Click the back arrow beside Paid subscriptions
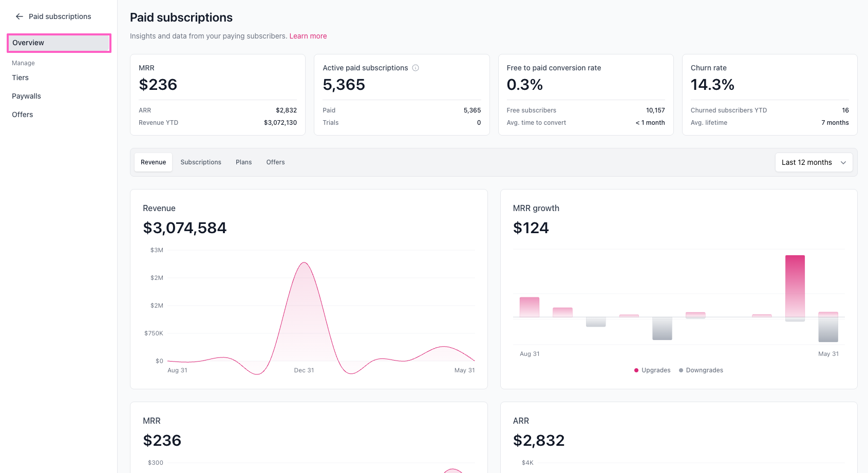The width and height of the screenshot is (868, 473). (x=20, y=16)
